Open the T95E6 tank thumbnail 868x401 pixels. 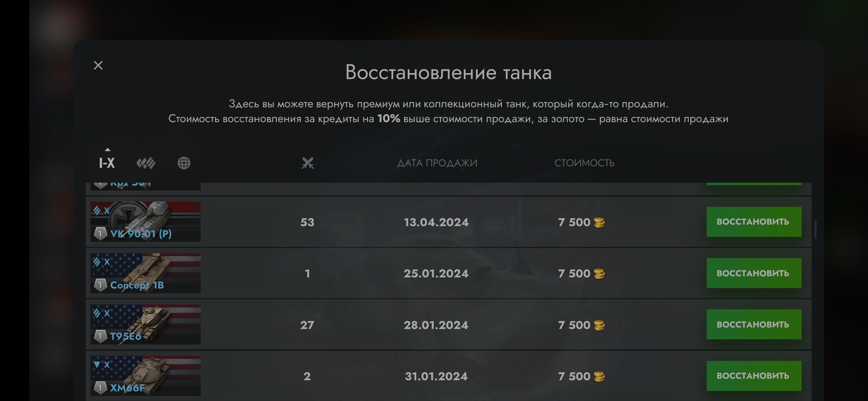[x=145, y=325]
